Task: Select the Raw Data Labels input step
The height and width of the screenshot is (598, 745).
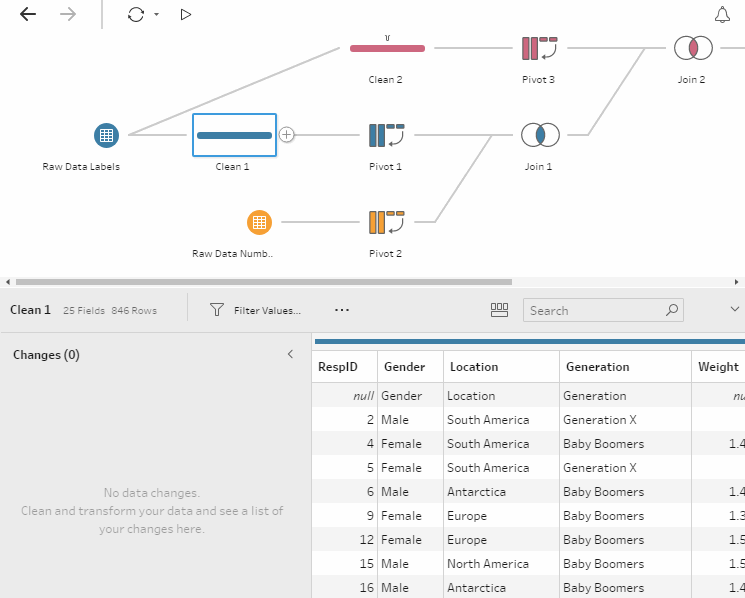Action: (x=106, y=135)
